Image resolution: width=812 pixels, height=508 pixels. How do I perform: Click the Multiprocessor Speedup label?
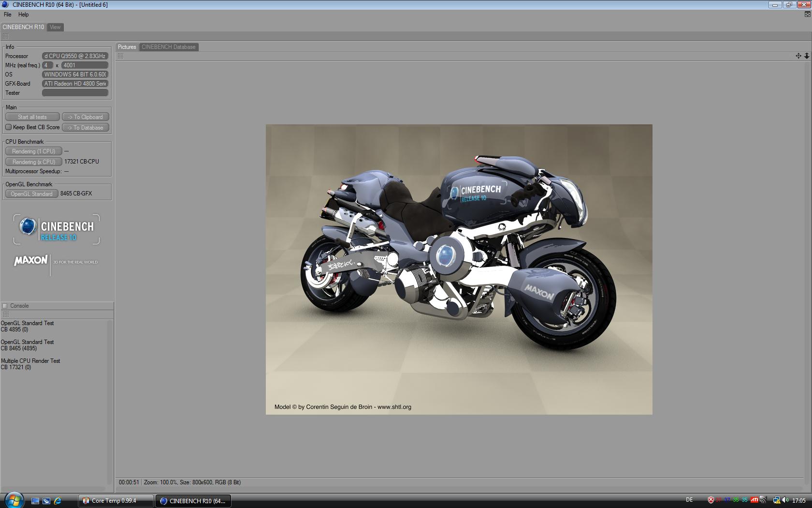click(33, 171)
